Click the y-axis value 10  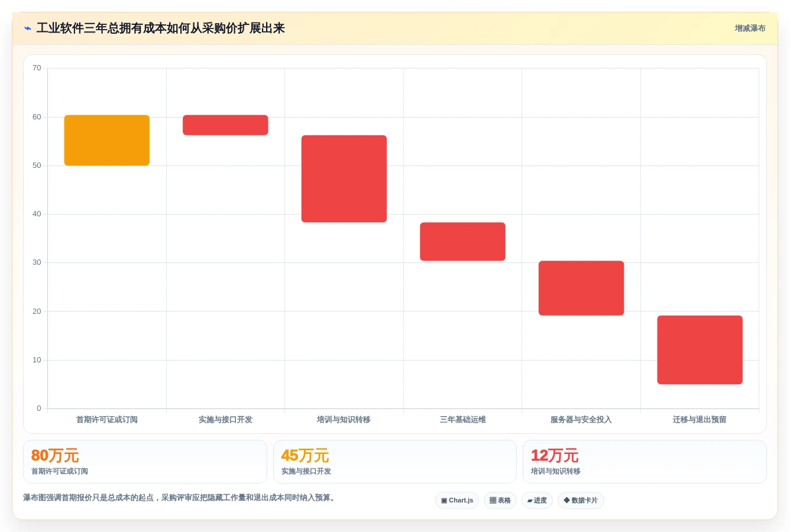pos(37,360)
